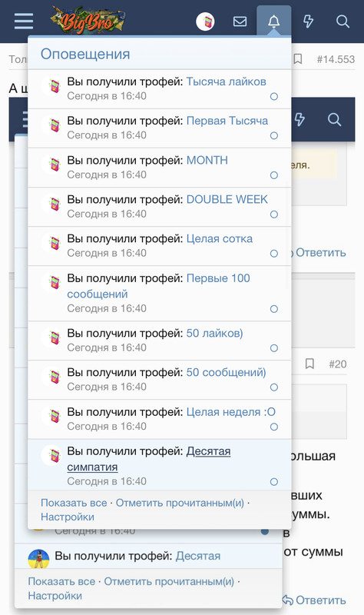The height and width of the screenshot is (615, 364).
Task: Mark 50 сообщений) alert as read
Action: 274,387
